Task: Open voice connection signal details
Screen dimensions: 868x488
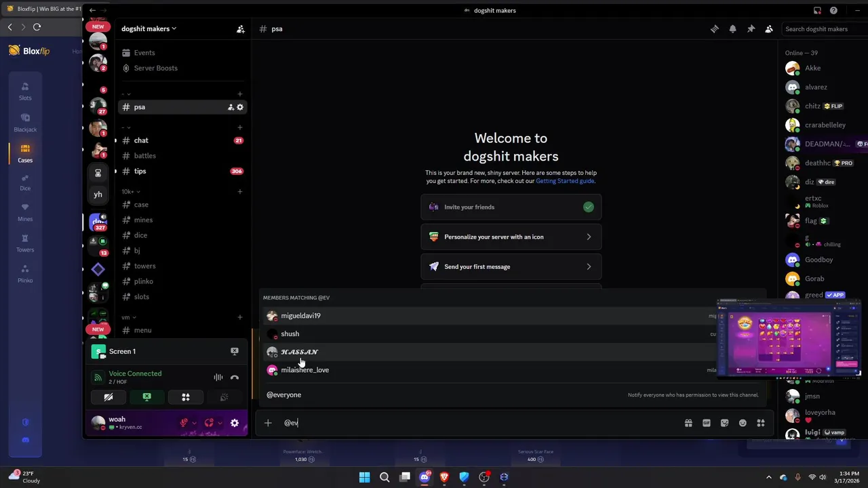Action: (98, 378)
